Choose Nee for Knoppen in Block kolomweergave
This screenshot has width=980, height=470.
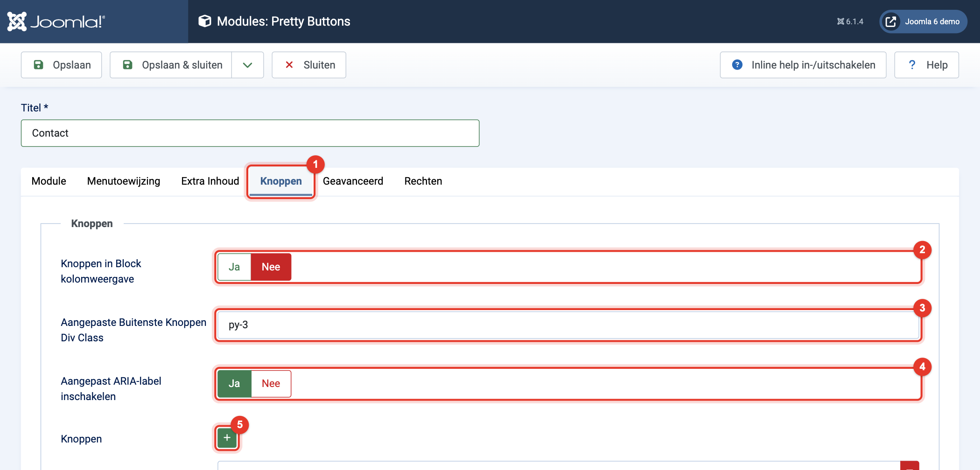pyautogui.click(x=271, y=267)
